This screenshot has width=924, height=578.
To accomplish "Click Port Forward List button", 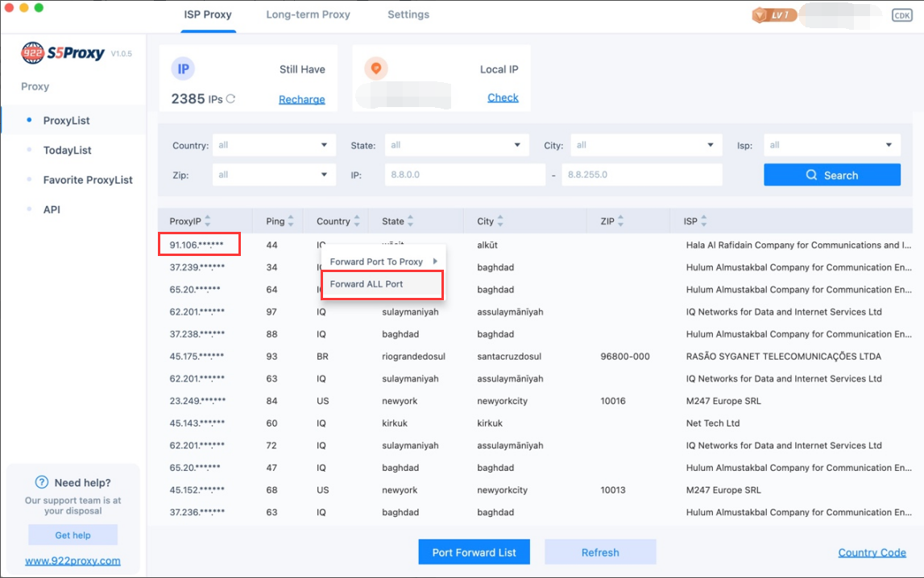I will 474,552.
